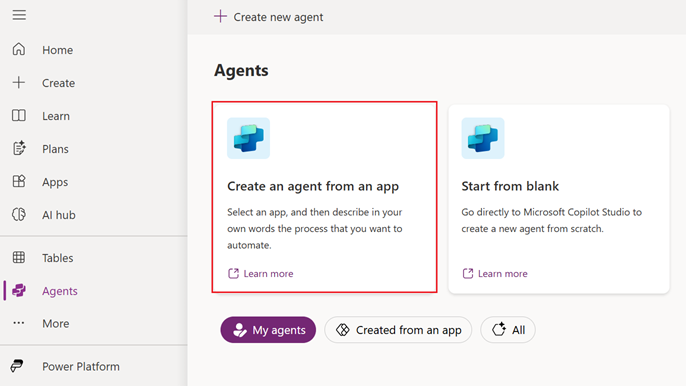Click Create new agent command

point(269,17)
